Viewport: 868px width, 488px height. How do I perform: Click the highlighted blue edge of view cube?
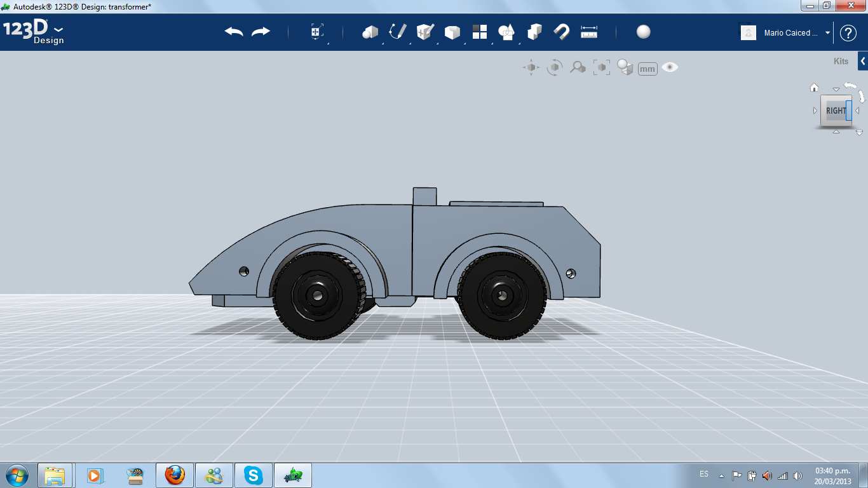coord(849,111)
